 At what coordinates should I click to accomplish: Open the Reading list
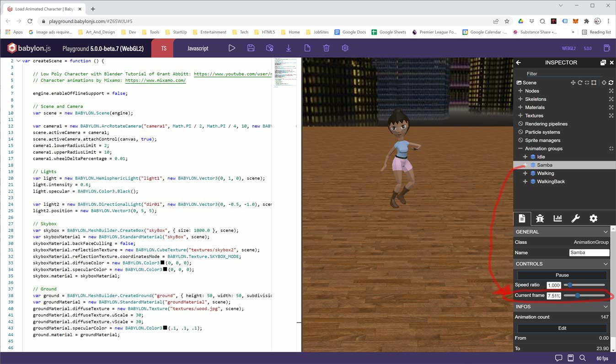coord(596,32)
